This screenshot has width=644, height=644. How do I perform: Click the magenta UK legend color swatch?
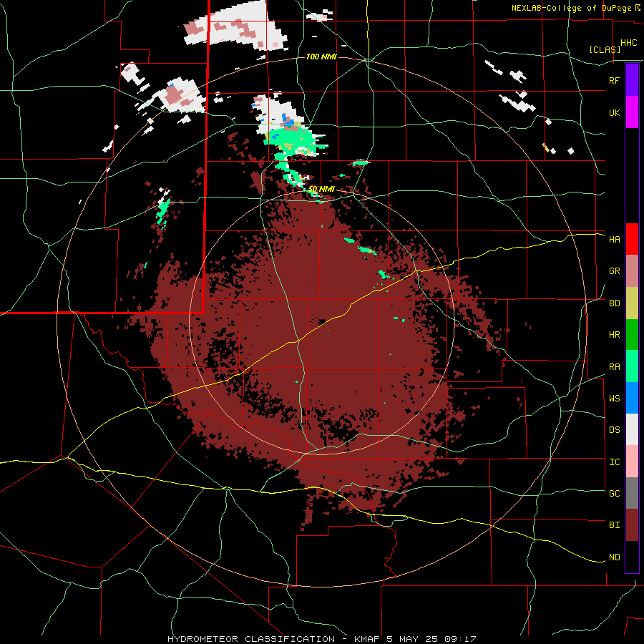coord(632,112)
